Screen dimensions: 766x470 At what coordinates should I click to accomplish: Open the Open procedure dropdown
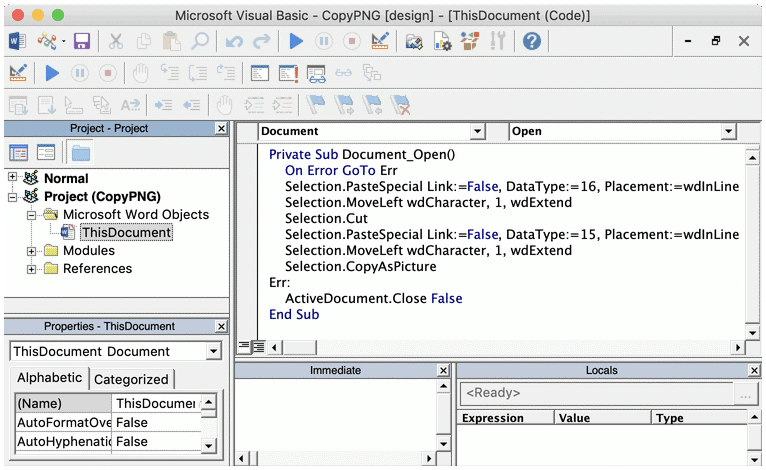[728, 131]
